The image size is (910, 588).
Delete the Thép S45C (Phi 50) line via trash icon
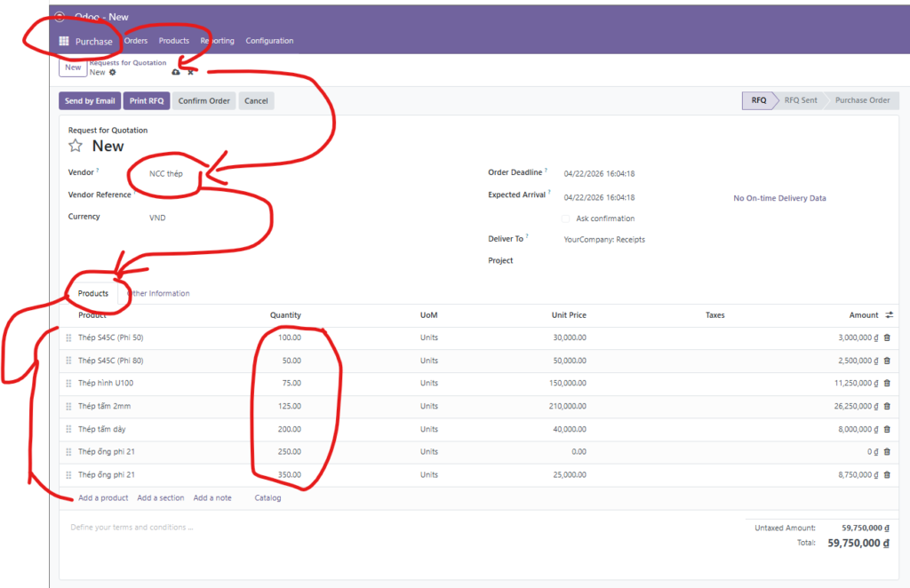click(x=887, y=338)
